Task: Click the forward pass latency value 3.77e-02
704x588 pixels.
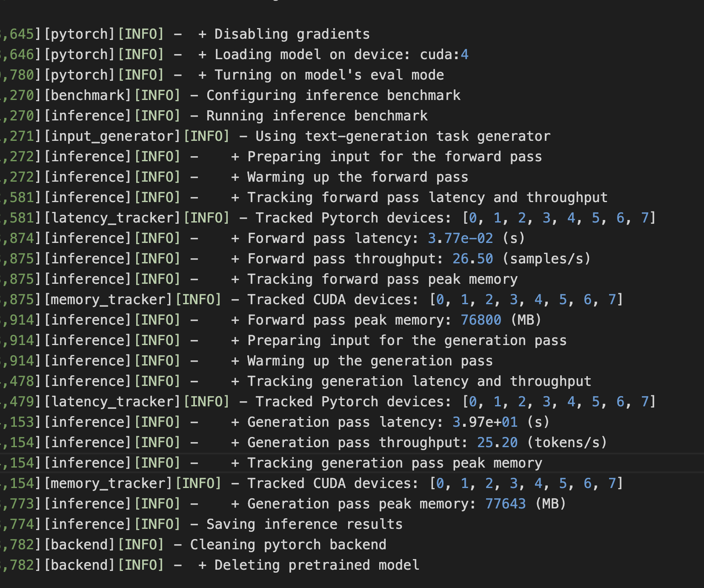Action: pyautogui.click(x=460, y=238)
